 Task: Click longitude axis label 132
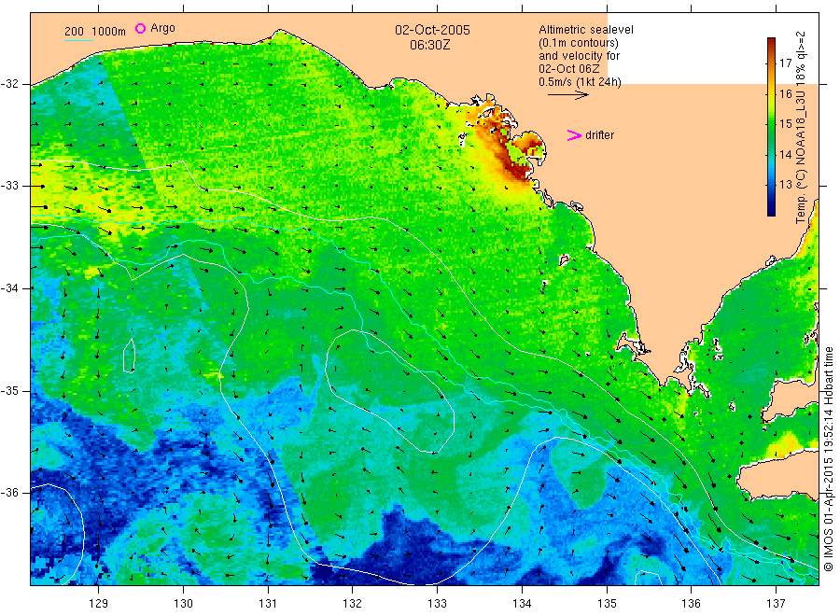tap(353, 604)
